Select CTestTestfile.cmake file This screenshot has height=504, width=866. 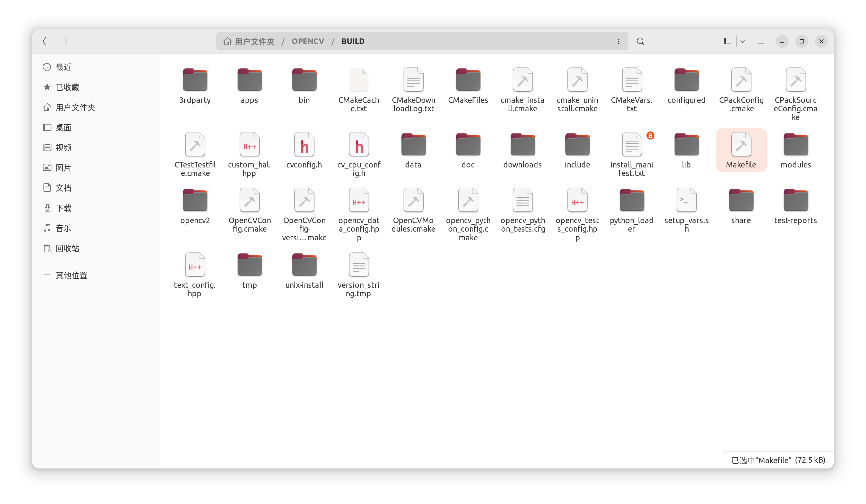pyautogui.click(x=195, y=154)
